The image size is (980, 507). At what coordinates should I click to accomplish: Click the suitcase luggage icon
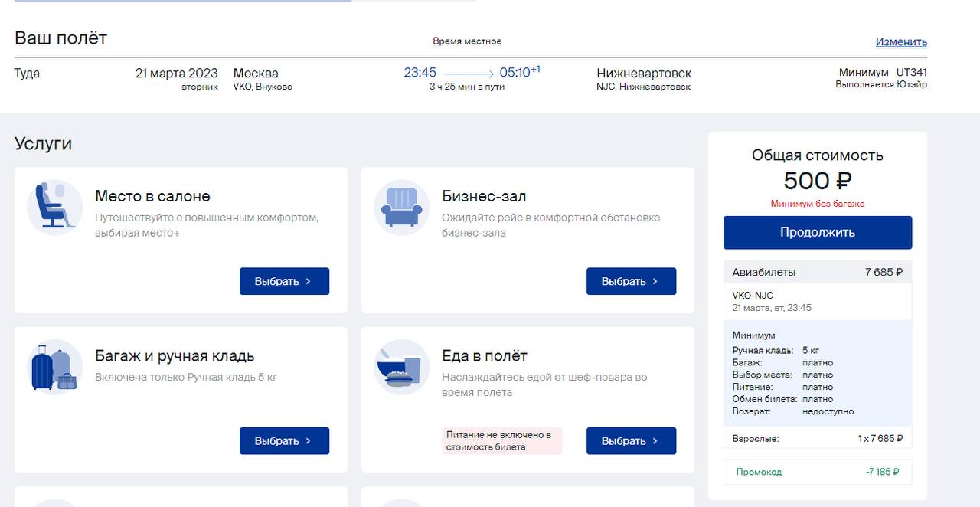point(54,367)
